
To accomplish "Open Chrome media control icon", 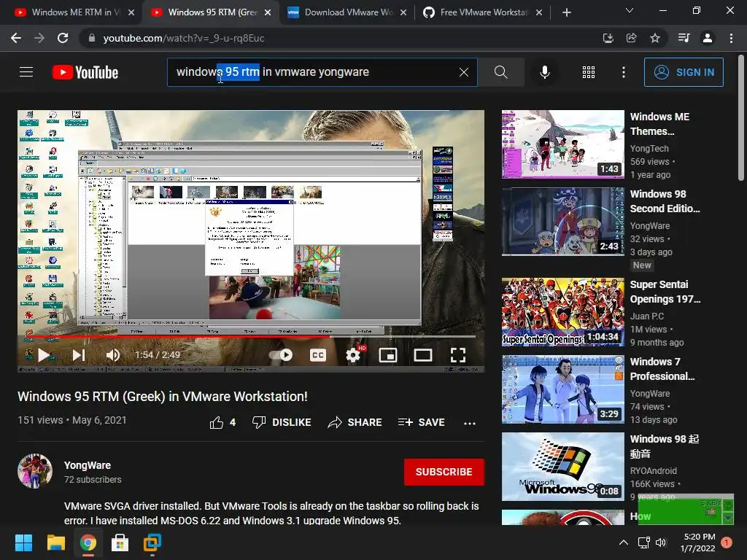I will tap(684, 38).
